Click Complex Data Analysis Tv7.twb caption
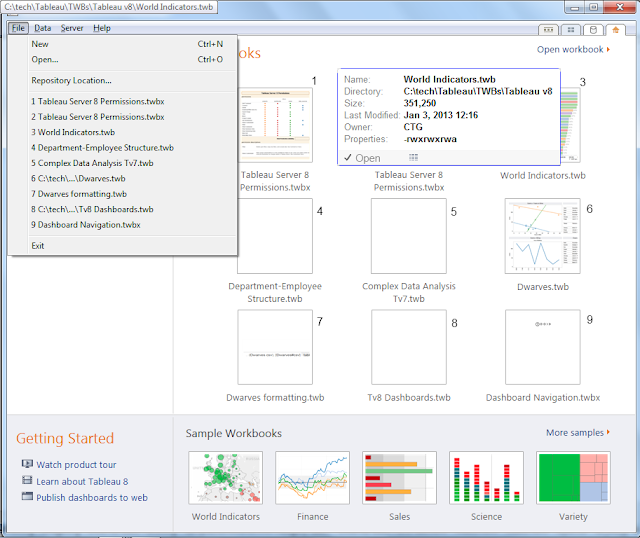640x538 pixels. 409,292
